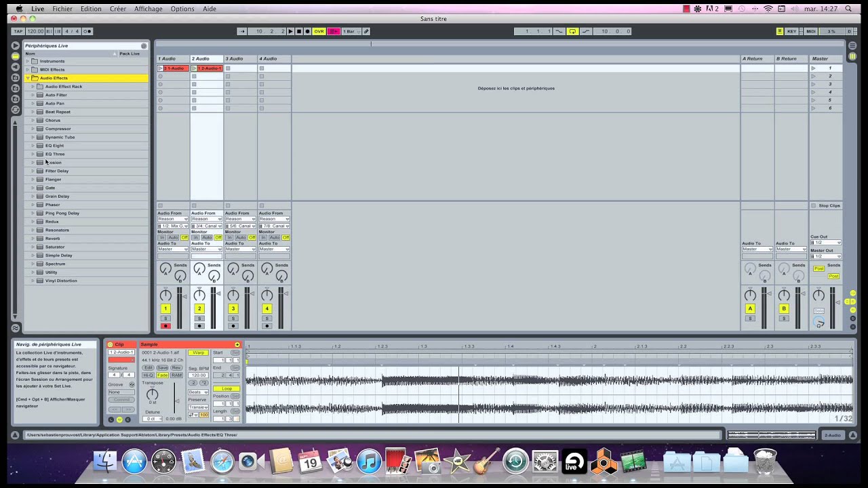Open the Live Devices browser icon
This screenshot has height=488, width=868.
pos(15,56)
